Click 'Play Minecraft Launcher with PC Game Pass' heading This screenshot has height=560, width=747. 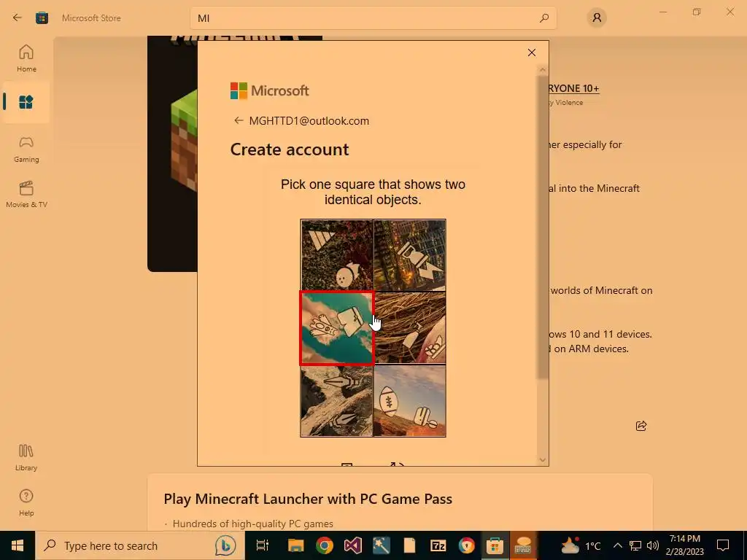point(308,499)
